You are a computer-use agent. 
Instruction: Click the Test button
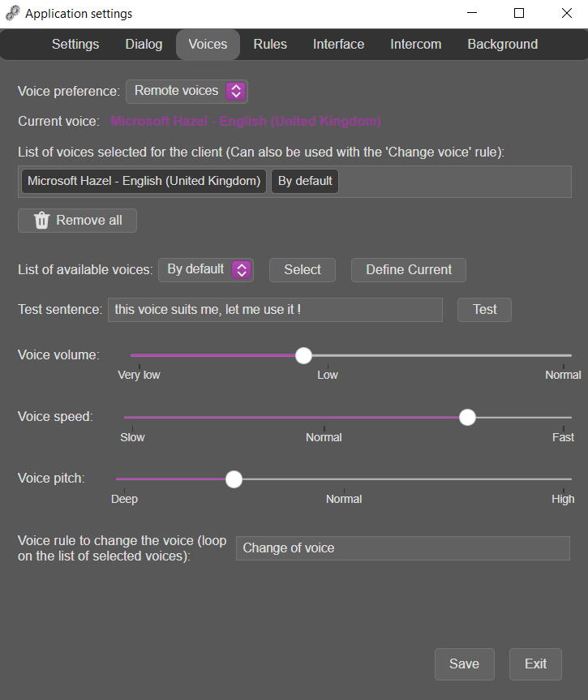pyautogui.click(x=484, y=309)
